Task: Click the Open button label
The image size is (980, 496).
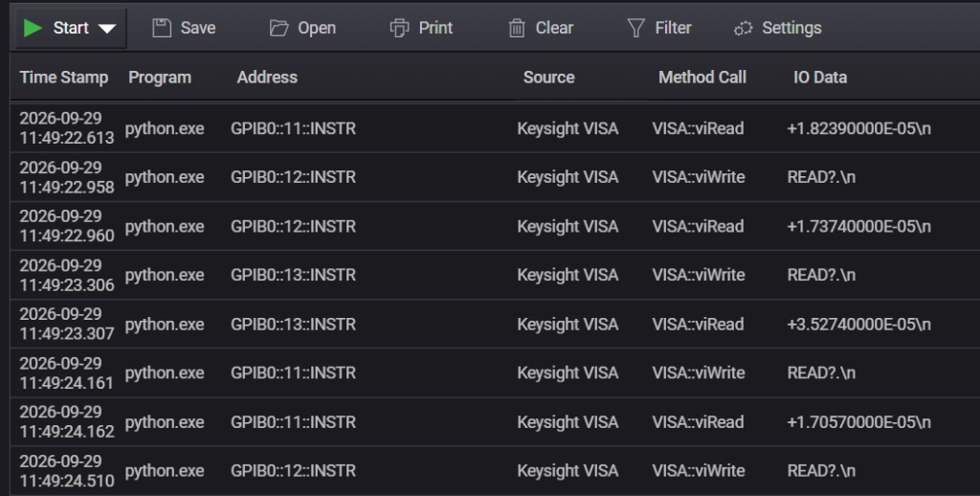Action: 317,28
